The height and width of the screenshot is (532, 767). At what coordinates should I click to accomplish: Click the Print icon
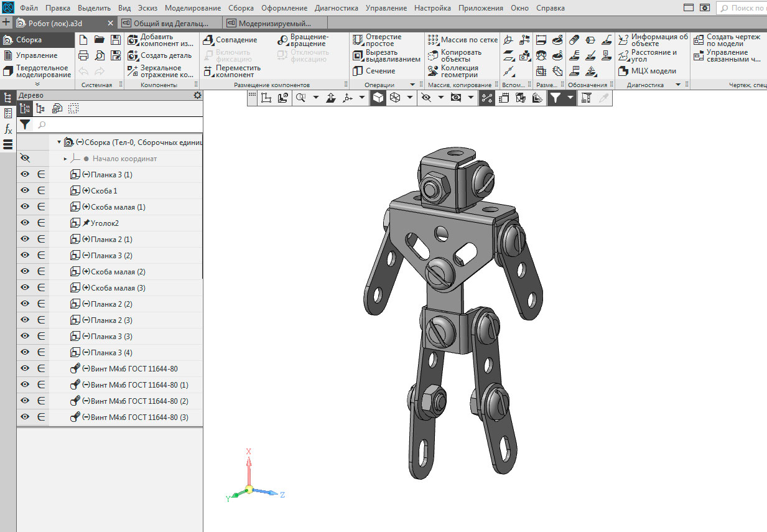83,56
